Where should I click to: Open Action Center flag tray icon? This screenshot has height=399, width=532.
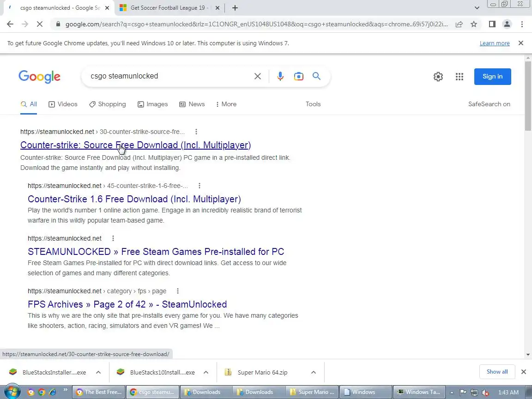click(463, 392)
